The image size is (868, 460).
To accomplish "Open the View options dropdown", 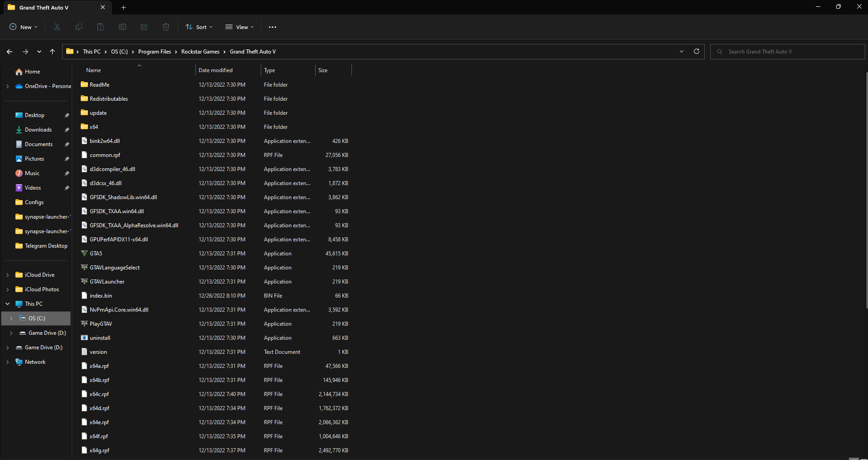I will (239, 27).
